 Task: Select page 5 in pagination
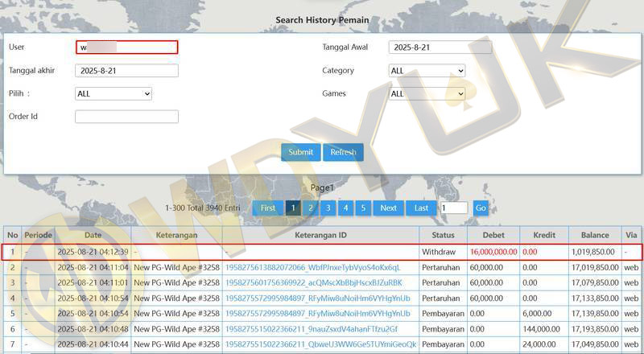click(x=363, y=208)
